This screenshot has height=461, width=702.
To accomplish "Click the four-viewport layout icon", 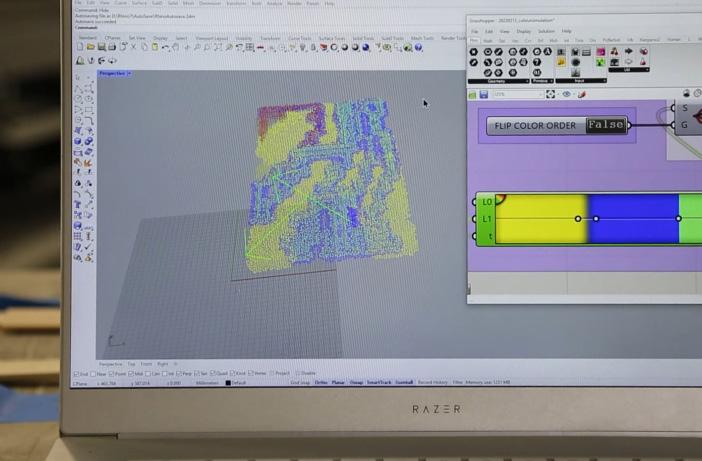I will pos(250,47).
